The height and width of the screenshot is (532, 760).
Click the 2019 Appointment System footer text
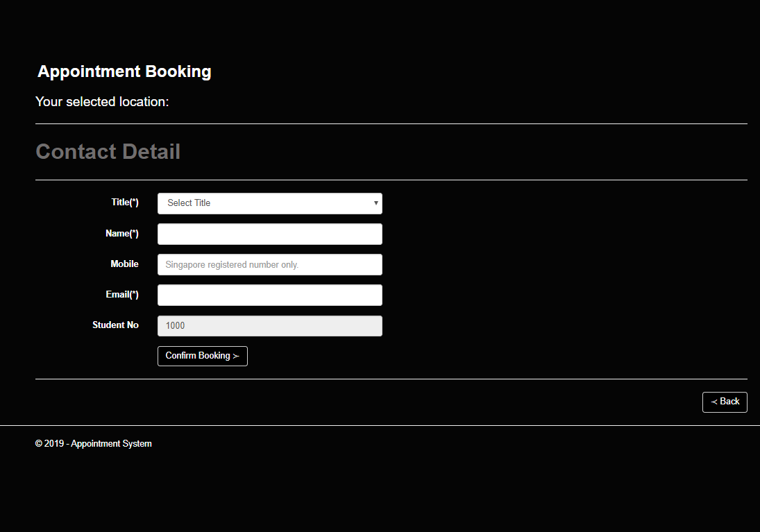[93, 443]
